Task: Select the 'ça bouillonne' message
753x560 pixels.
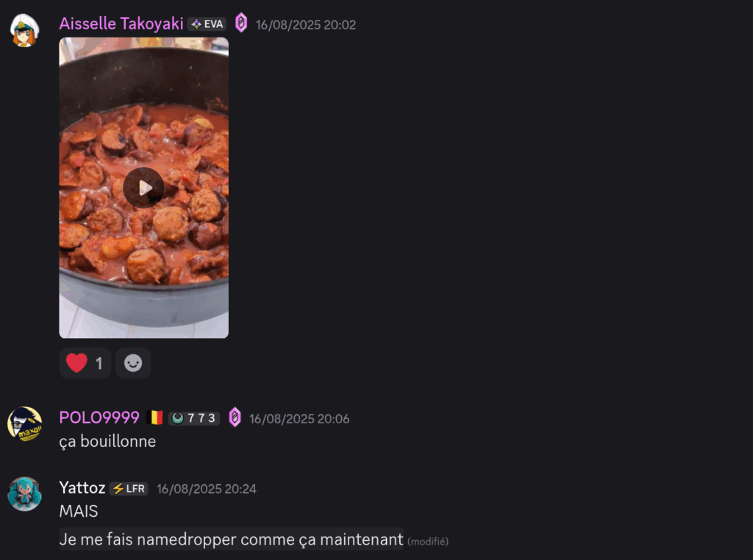Action: click(x=107, y=442)
